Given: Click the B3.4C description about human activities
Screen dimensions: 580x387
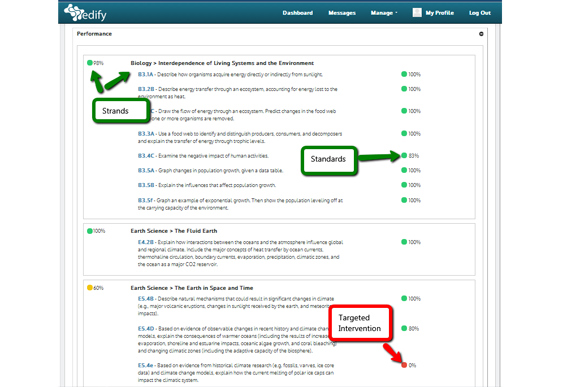Looking at the screenshot, I should [x=213, y=156].
